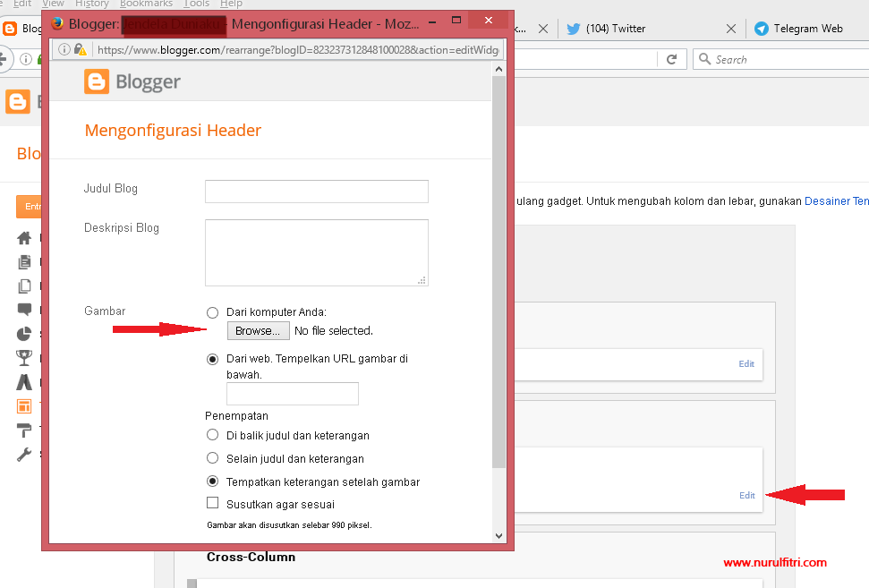Click the Blogger favicon on the first tab
This screenshot has width=869, height=588.
point(10,29)
